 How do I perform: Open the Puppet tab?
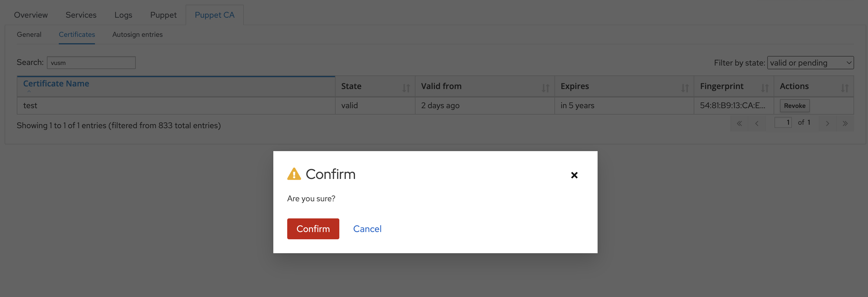click(163, 15)
